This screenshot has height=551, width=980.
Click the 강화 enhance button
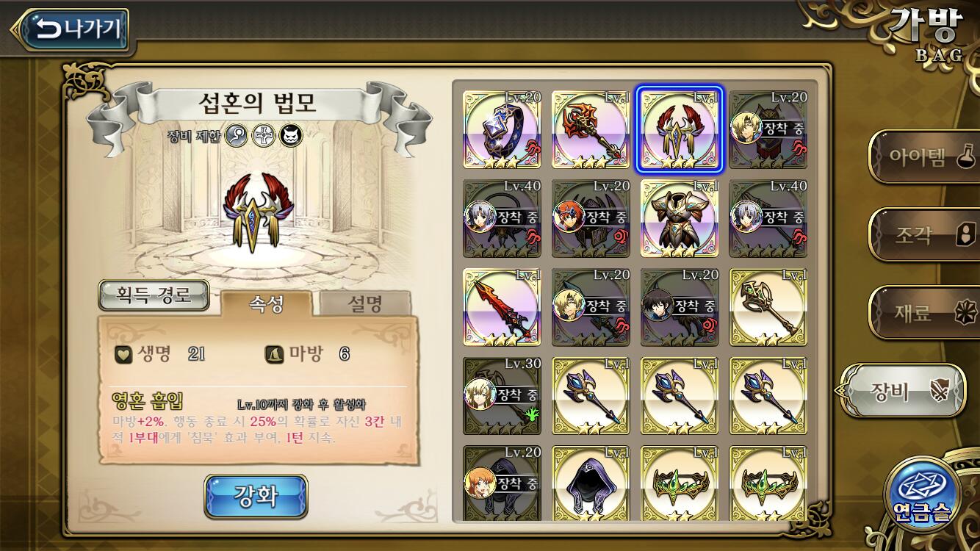[x=256, y=496]
